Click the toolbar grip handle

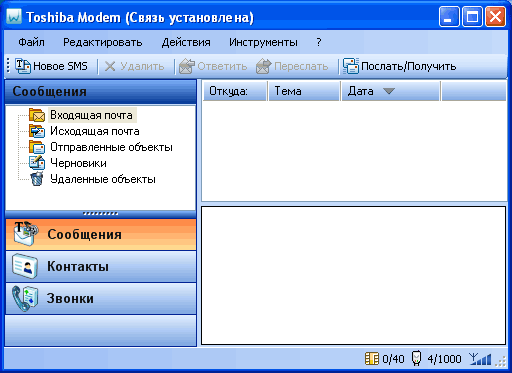8,66
